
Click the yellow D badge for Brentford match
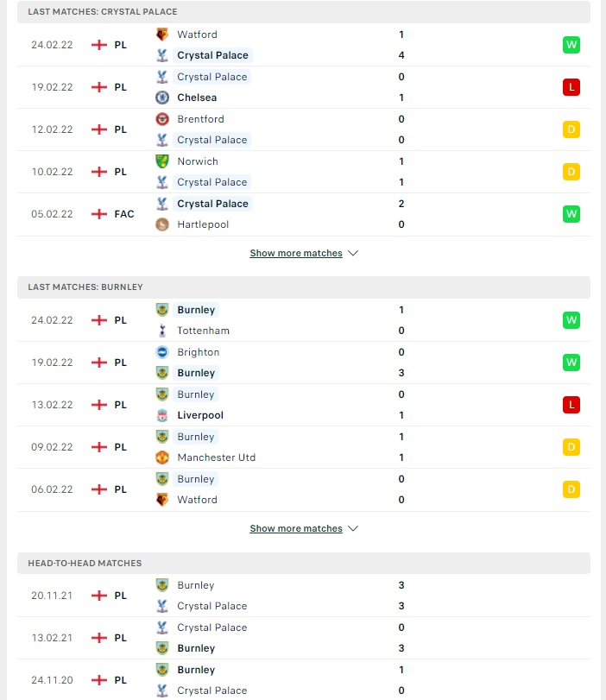(571, 129)
